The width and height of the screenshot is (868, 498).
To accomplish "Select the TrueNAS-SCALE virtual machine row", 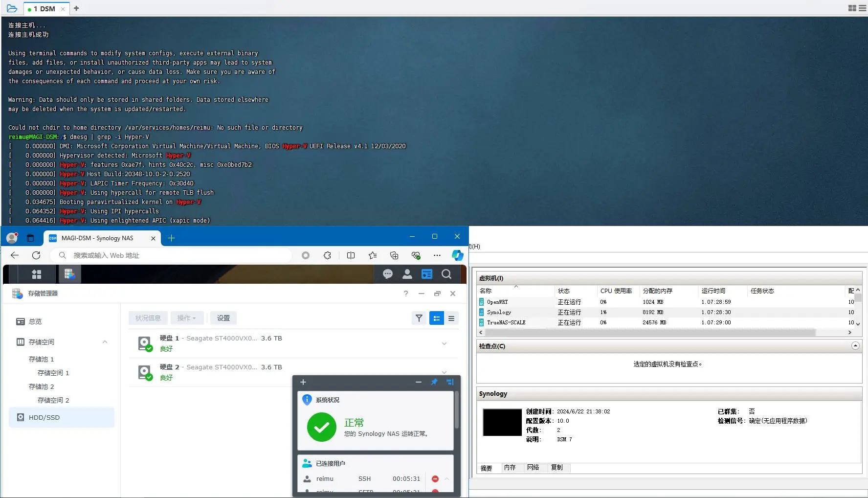I will 506,322.
